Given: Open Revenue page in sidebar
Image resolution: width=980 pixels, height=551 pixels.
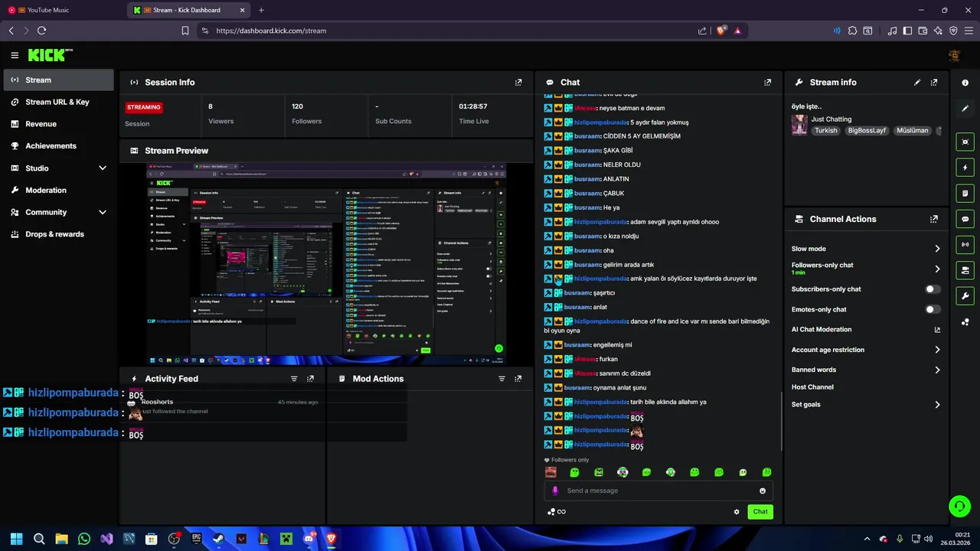Looking at the screenshot, I should 58,124.
